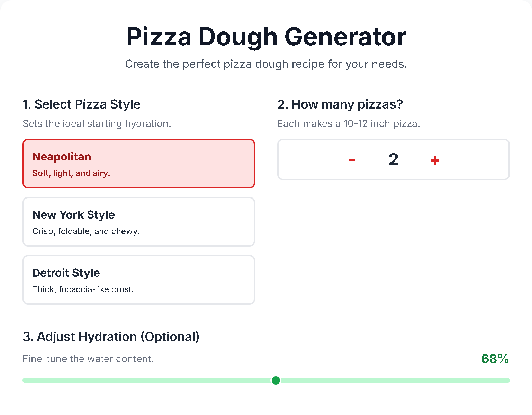Click the plus to add a pizza
The height and width of the screenshot is (415, 532).
tap(435, 159)
